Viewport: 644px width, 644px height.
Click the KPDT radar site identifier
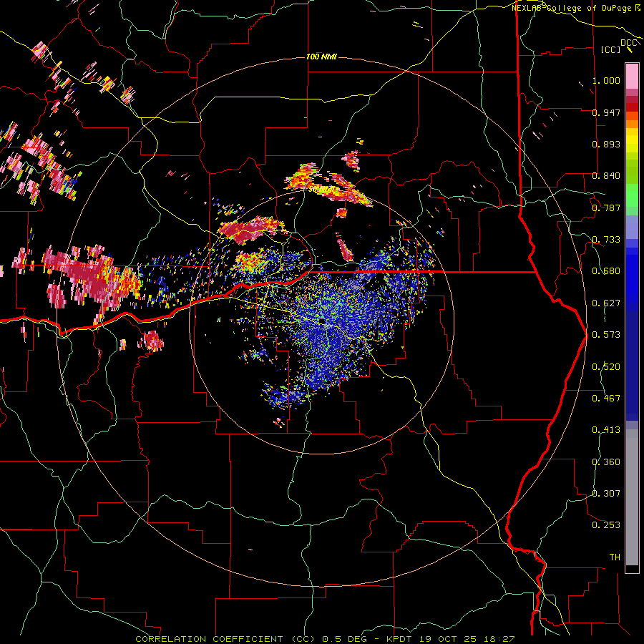click(x=401, y=639)
